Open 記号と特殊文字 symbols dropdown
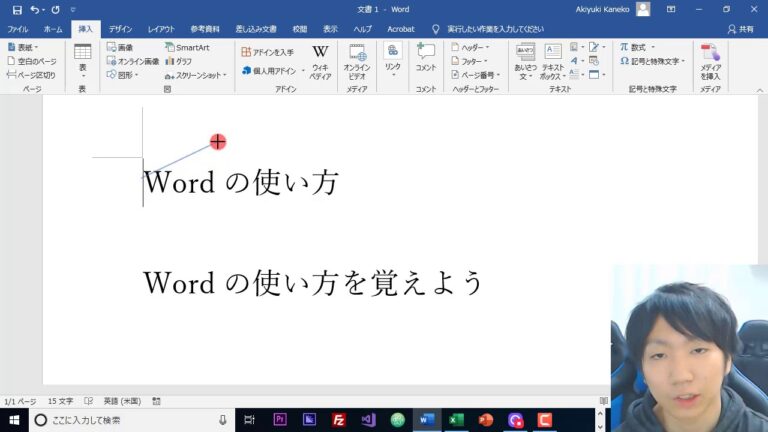Screen dimensions: 768x432 coord(652,61)
